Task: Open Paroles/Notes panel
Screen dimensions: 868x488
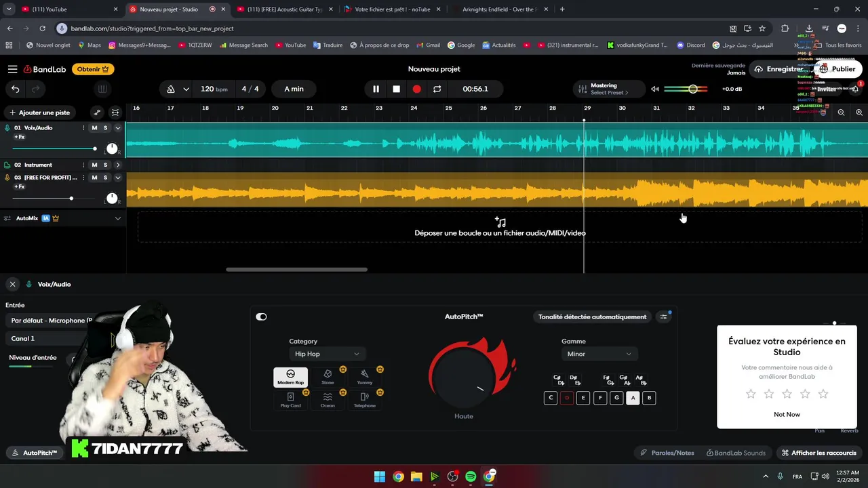Action: (x=667, y=453)
